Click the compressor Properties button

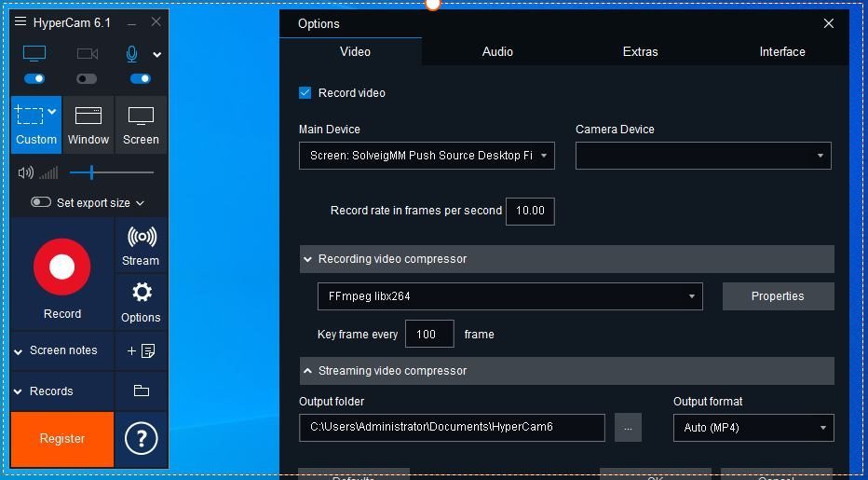point(778,296)
